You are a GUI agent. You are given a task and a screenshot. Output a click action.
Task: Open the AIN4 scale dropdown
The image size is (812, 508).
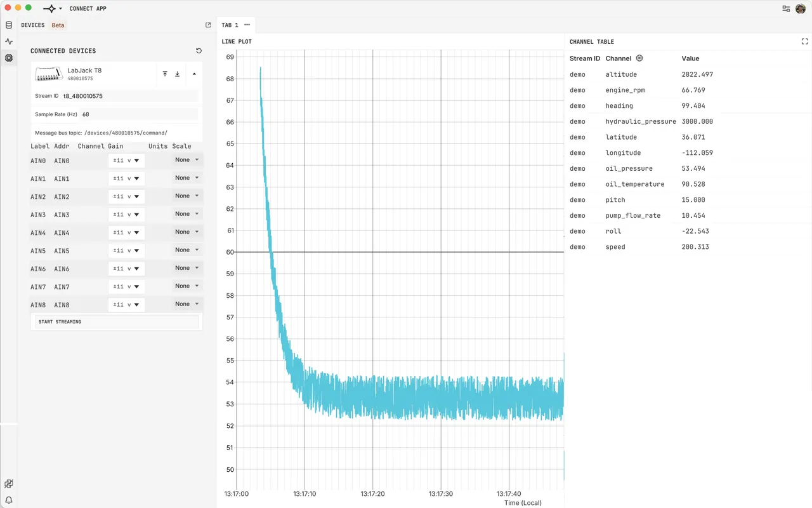coord(187,232)
